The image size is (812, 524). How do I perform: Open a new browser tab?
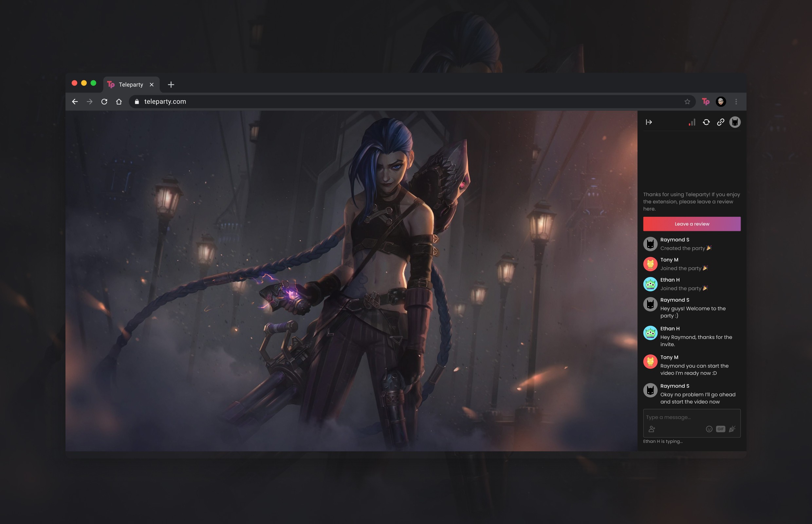coord(171,84)
